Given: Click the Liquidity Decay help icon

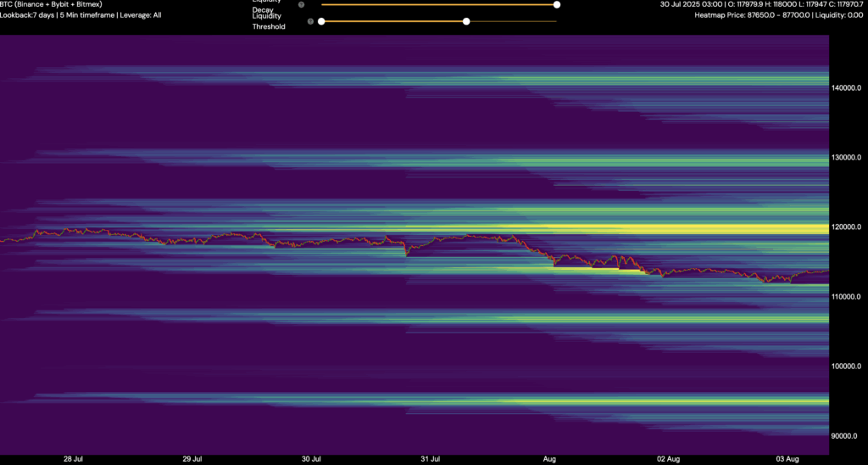Looking at the screenshot, I should [x=301, y=4].
